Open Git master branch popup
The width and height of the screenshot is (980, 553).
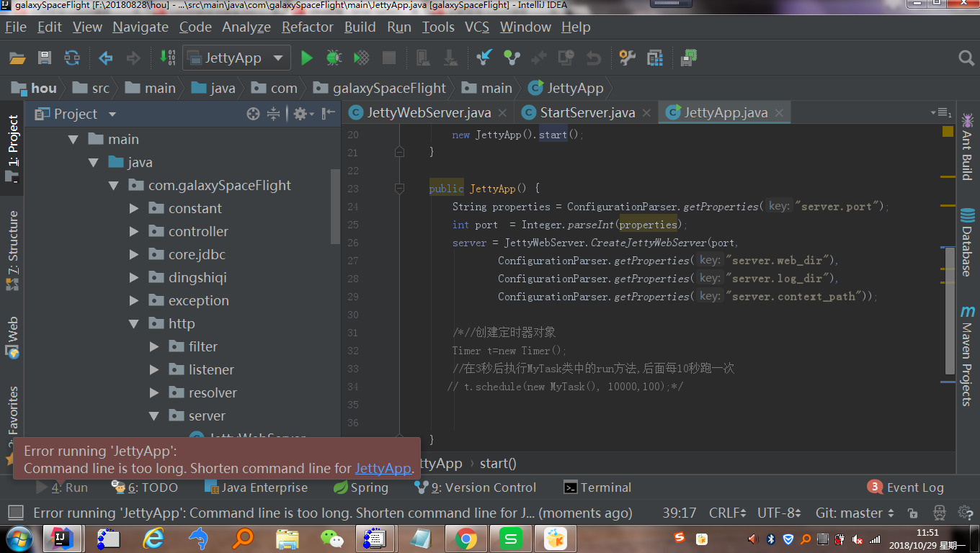tap(855, 513)
